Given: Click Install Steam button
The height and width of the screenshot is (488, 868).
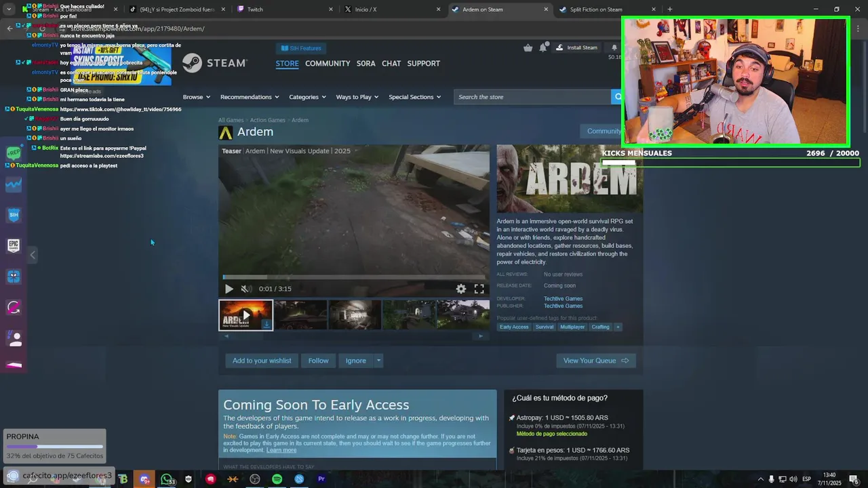Looking at the screenshot, I should click(577, 47).
